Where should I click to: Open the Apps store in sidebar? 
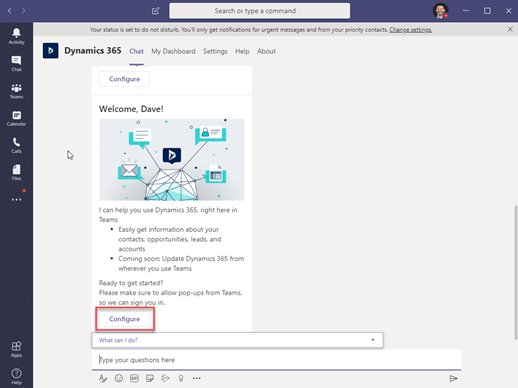pyautogui.click(x=16, y=349)
